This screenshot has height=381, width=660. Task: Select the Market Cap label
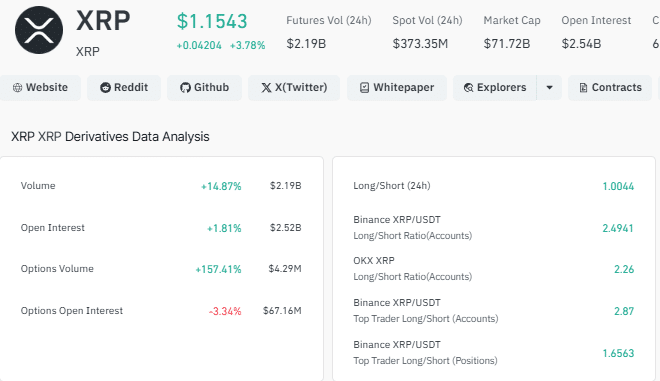pos(512,20)
